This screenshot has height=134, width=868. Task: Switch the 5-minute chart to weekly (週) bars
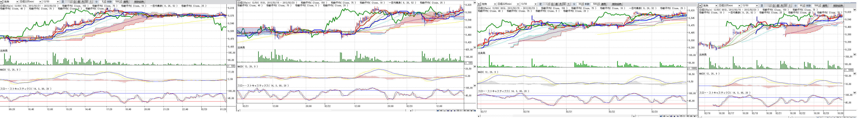pyautogui.click(x=79, y=2)
